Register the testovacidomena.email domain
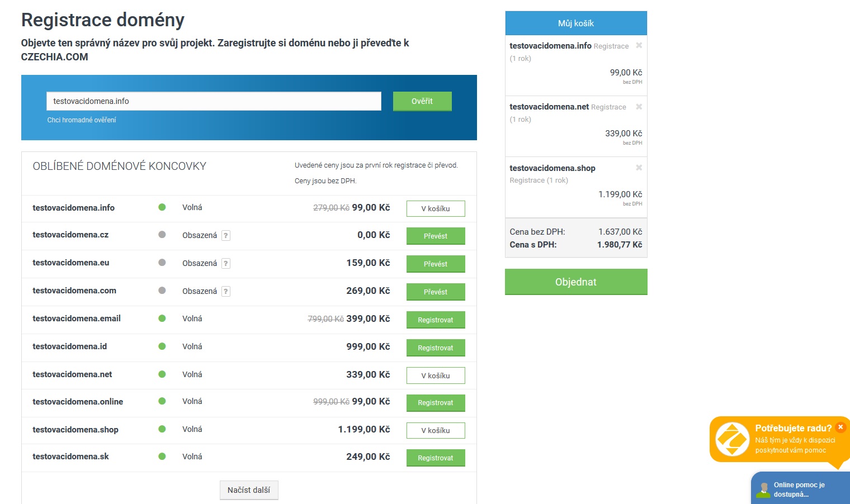The width and height of the screenshot is (850, 504). click(x=435, y=320)
